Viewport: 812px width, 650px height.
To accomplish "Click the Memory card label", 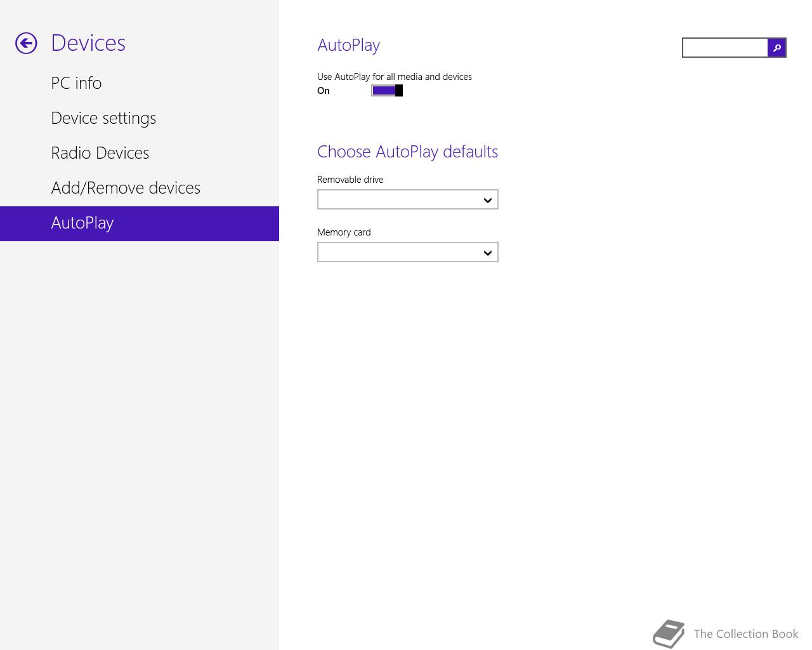I will coord(344,232).
